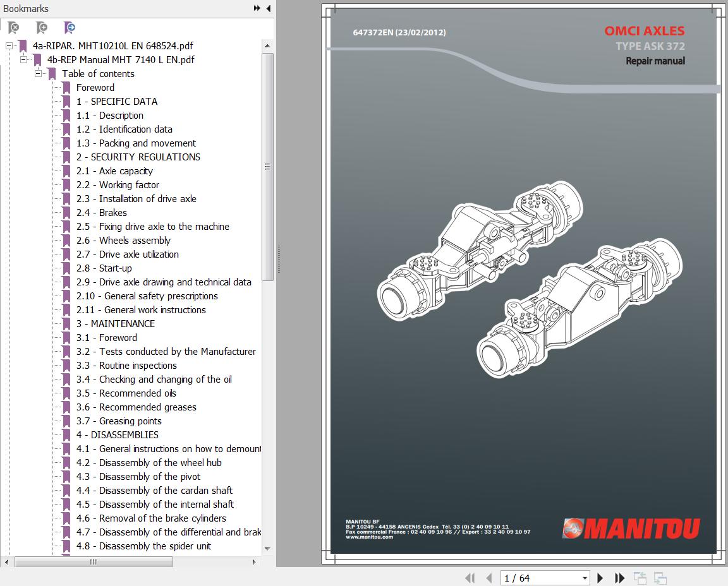Open 3.5 - Recommended oils bookmark
The width and height of the screenshot is (728, 586).
126,394
